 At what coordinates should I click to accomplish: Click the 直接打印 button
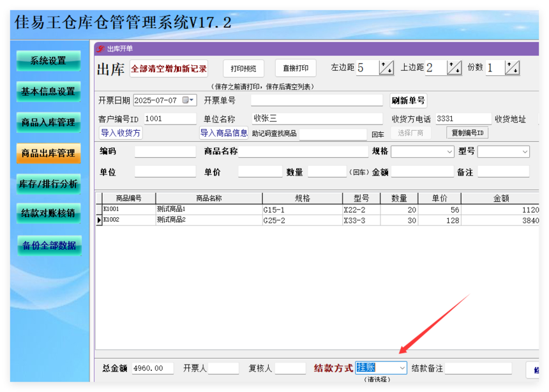tap(296, 68)
